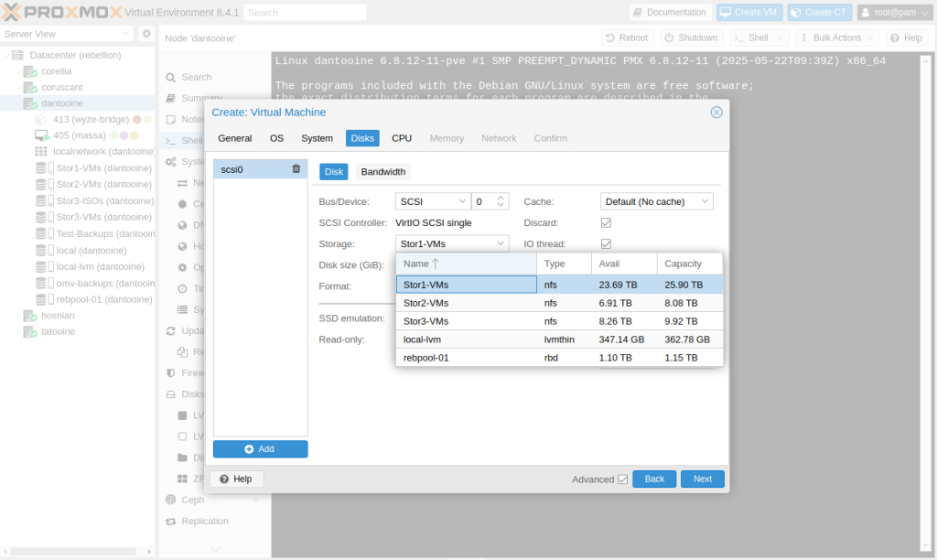The image size is (937, 560).
Task: Switch to the General tab
Action: (x=235, y=138)
